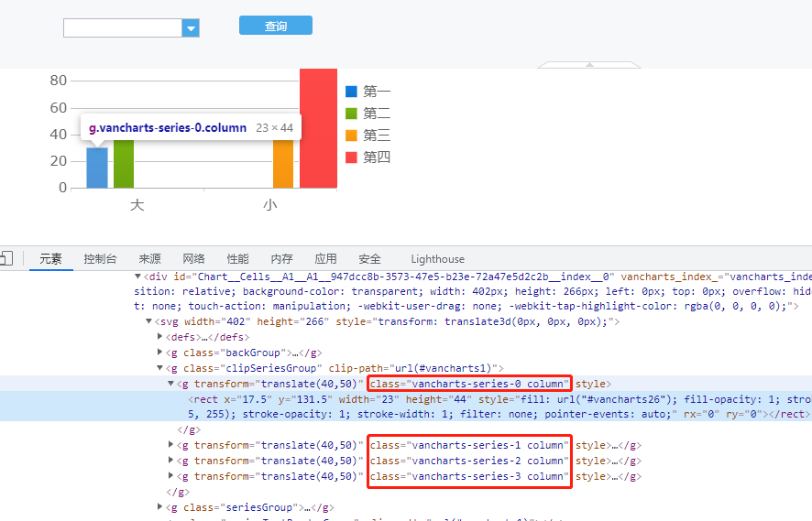812x521 pixels.
Task: Switch to the 元素 Elements tab
Action: click(x=50, y=259)
